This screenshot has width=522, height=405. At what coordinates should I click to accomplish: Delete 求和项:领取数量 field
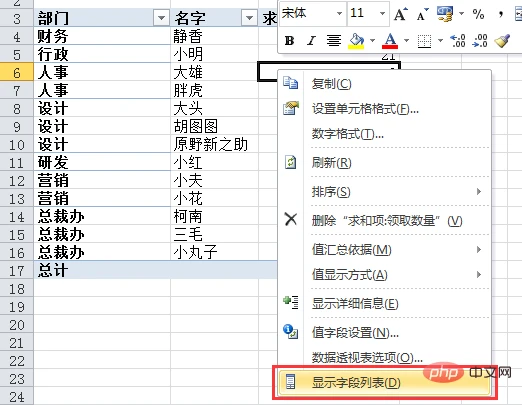pos(387,221)
